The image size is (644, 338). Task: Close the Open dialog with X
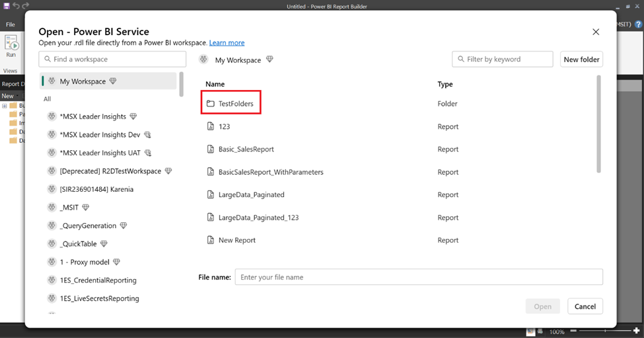point(596,32)
